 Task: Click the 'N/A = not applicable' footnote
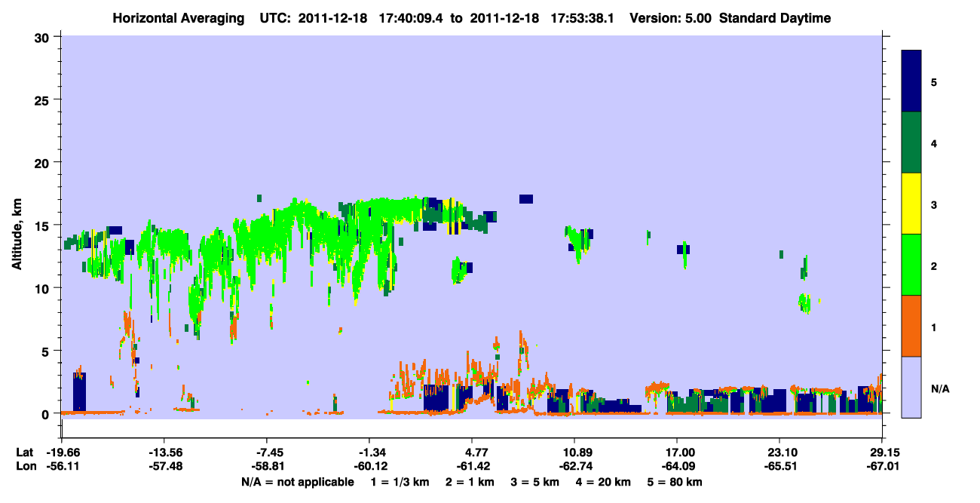(x=298, y=482)
